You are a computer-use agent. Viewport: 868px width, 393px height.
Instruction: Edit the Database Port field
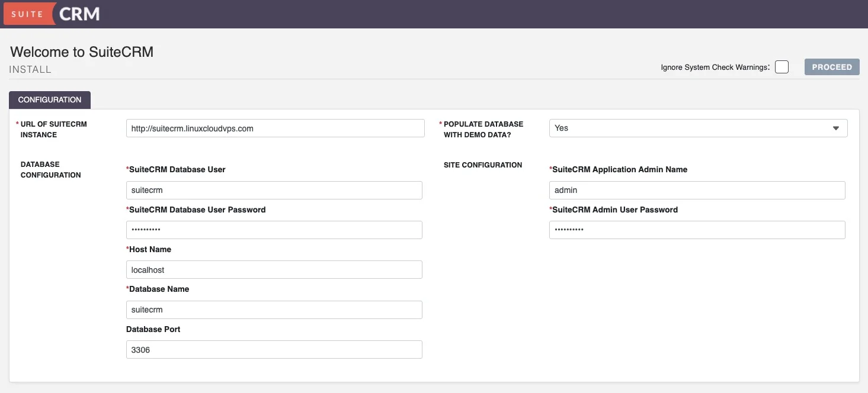tap(274, 350)
